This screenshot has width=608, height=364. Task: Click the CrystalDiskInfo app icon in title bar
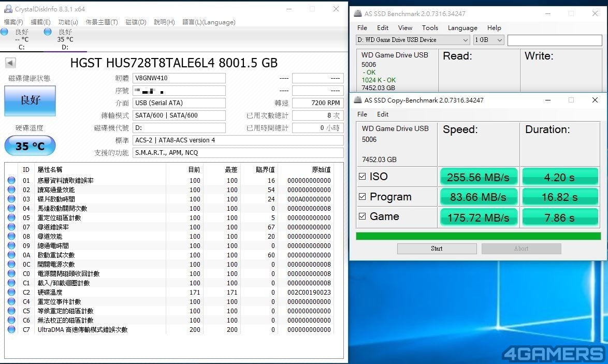[x=8, y=9]
